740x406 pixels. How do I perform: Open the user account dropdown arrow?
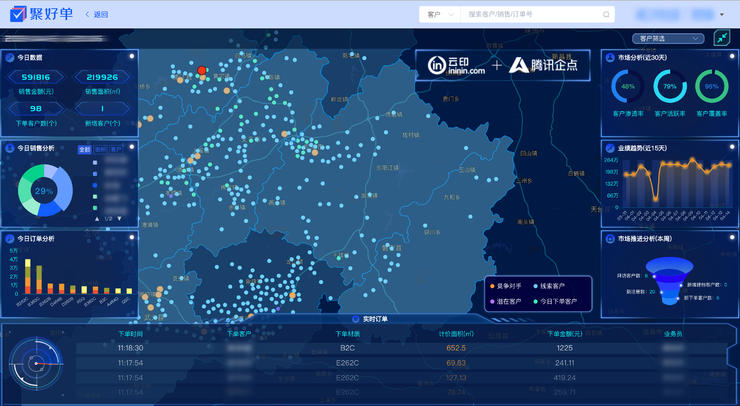(722, 15)
